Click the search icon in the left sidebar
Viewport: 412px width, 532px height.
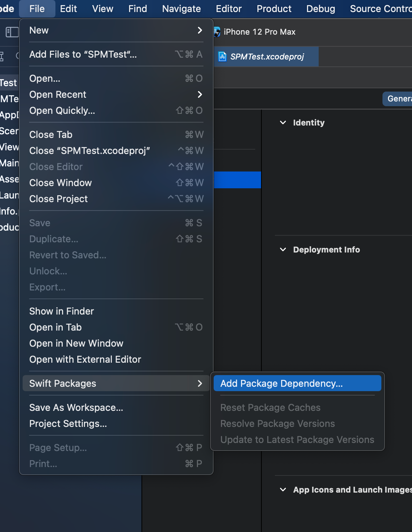pos(17,56)
